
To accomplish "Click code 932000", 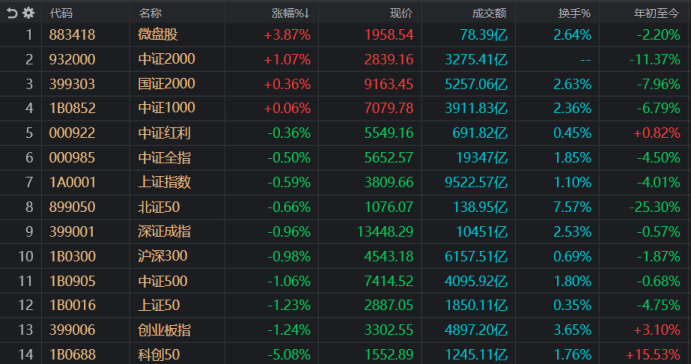I will 72,59.
